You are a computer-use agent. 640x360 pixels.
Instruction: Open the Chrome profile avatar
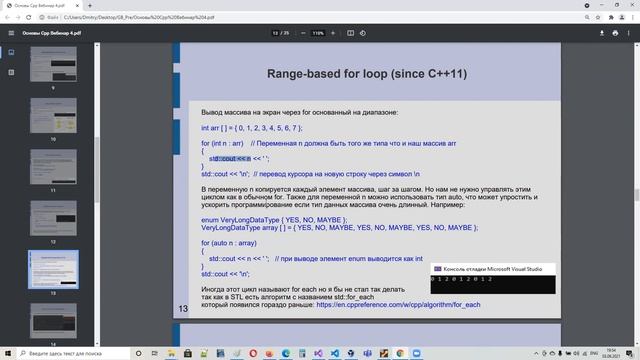point(622,17)
